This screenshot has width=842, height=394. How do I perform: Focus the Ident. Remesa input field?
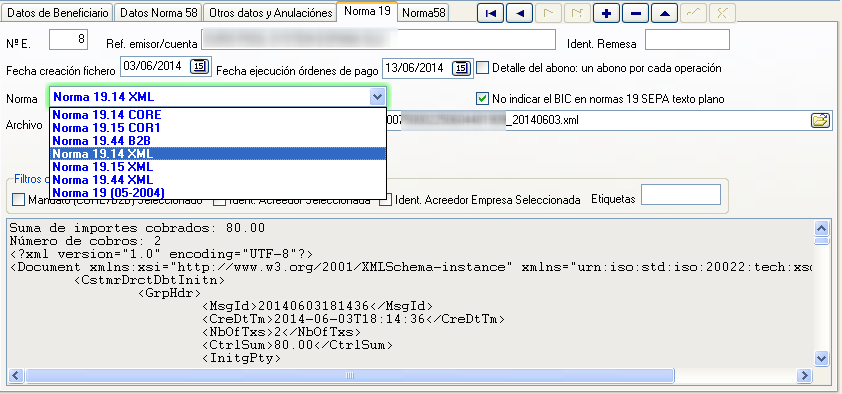click(687, 40)
